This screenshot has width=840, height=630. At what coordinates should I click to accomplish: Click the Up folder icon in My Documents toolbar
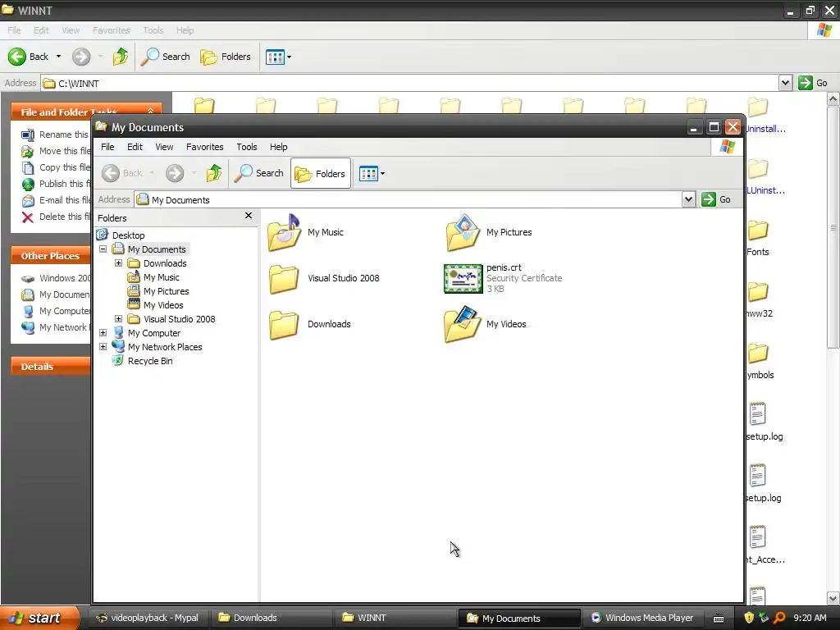214,173
